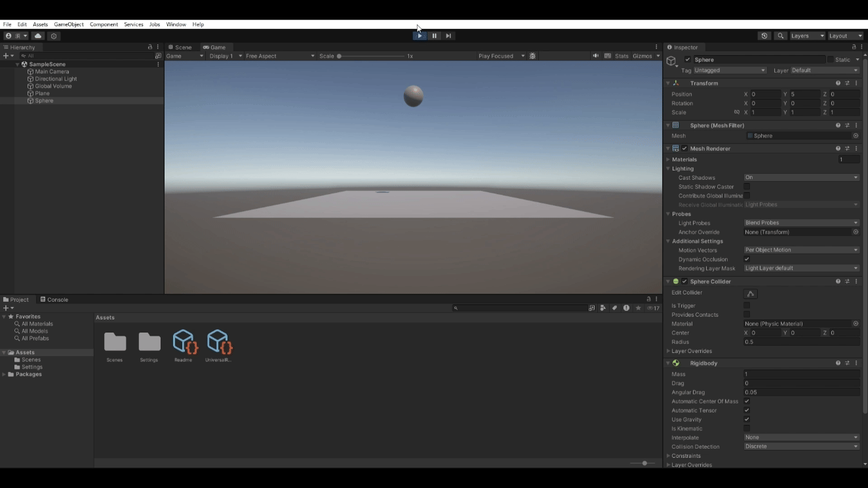The height and width of the screenshot is (488, 868).
Task: Enable Is Trigger on the Sphere Collider
Action: pos(747,306)
